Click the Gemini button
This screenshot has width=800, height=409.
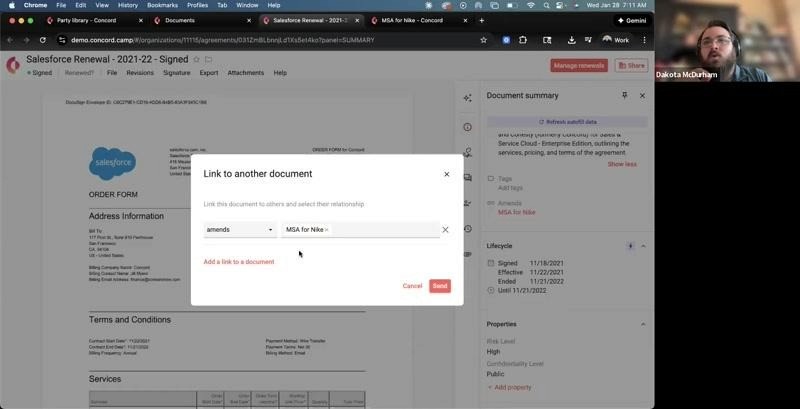click(x=631, y=20)
